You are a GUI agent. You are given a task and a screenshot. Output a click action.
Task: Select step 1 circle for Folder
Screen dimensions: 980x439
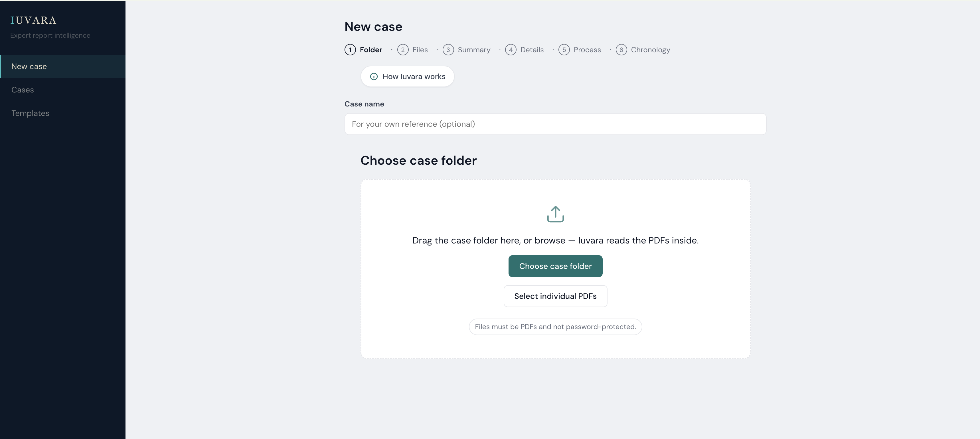coord(350,50)
